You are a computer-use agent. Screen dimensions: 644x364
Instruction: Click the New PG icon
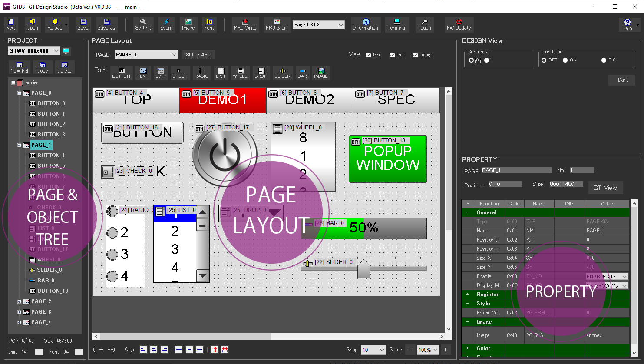tap(19, 67)
